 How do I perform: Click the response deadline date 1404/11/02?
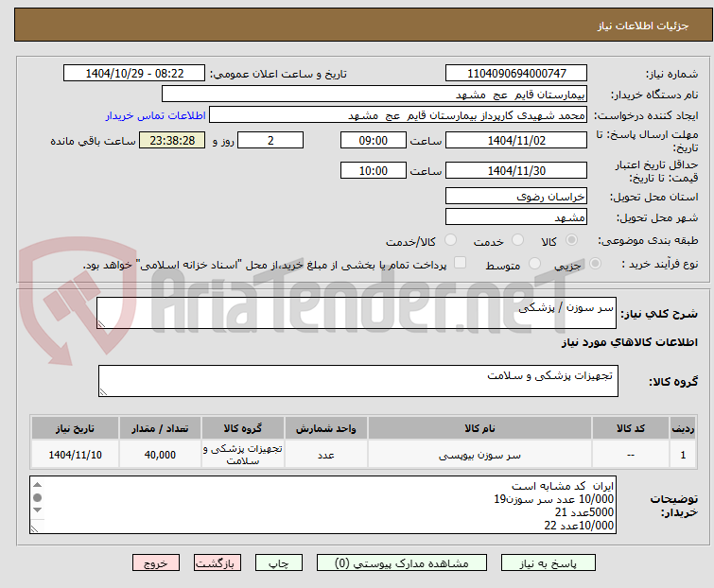[x=516, y=140]
